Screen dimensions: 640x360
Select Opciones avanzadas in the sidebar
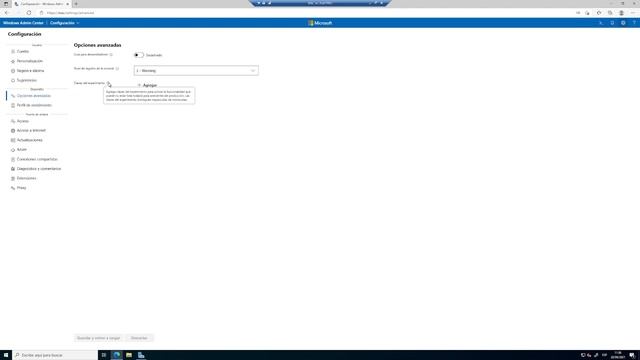tap(34, 96)
